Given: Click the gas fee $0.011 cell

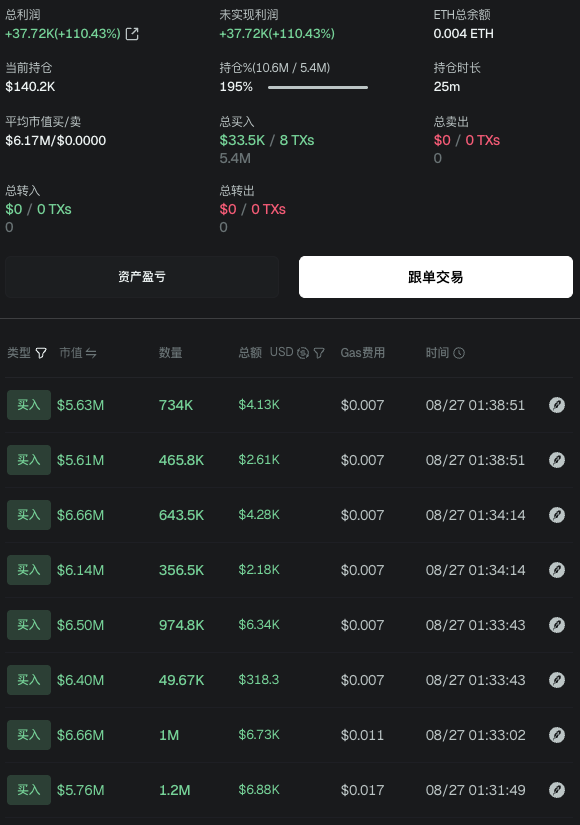Looking at the screenshot, I should pos(362,735).
